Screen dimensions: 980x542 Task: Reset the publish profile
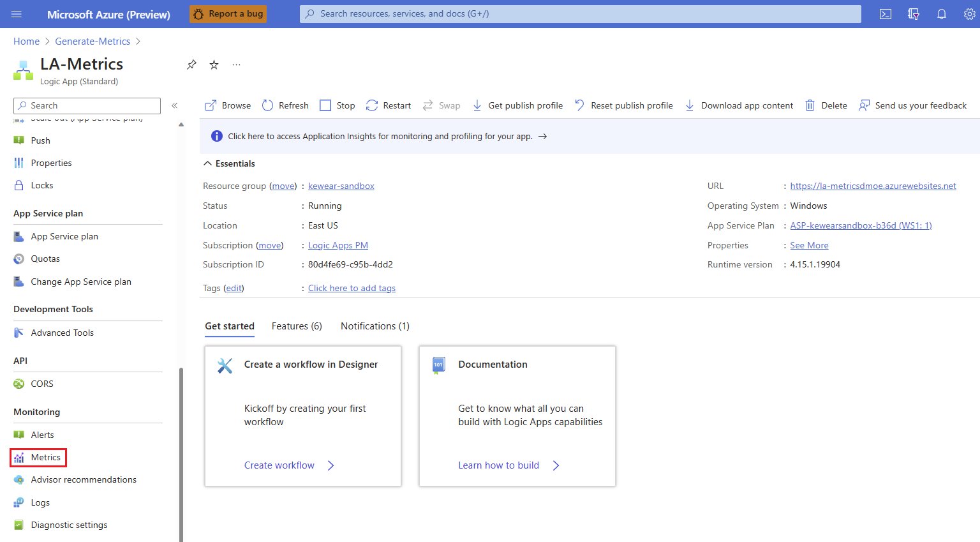pos(624,105)
